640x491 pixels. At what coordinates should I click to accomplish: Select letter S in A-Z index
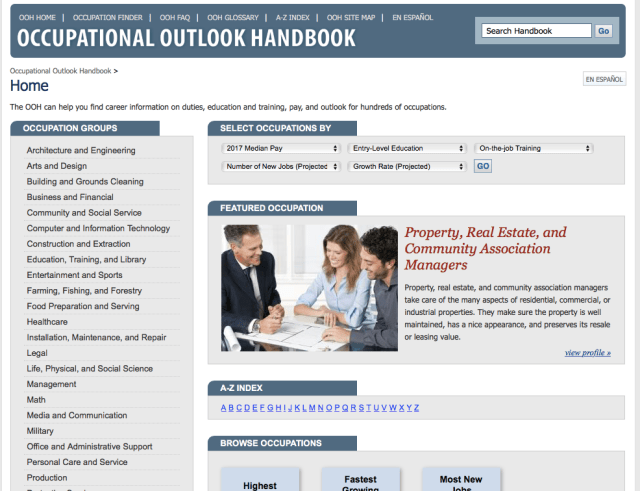click(361, 408)
